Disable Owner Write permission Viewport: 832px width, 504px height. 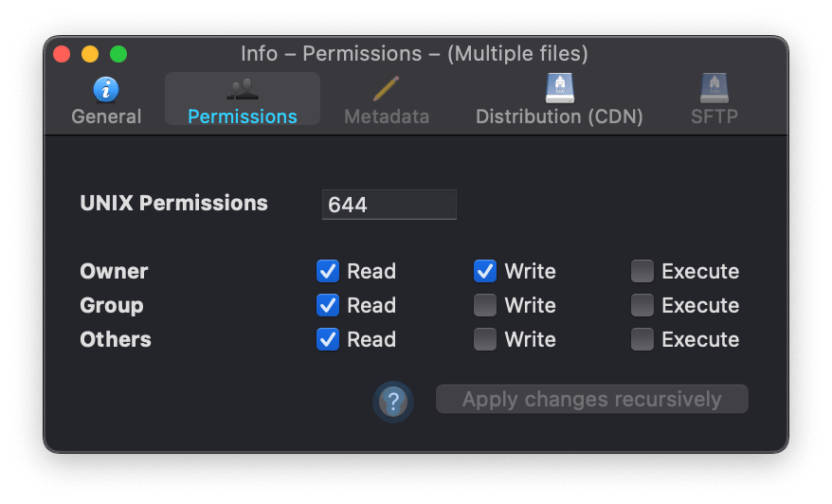[485, 271]
